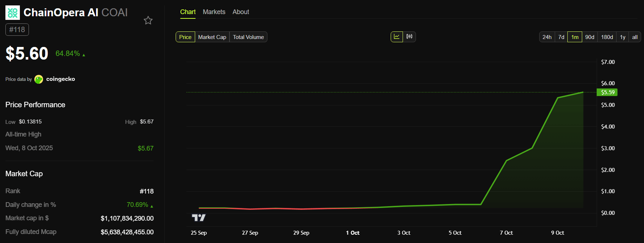Set chart range to 90d
Image resolution: width=644 pixels, height=243 pixels.
[x=590, y=37]
